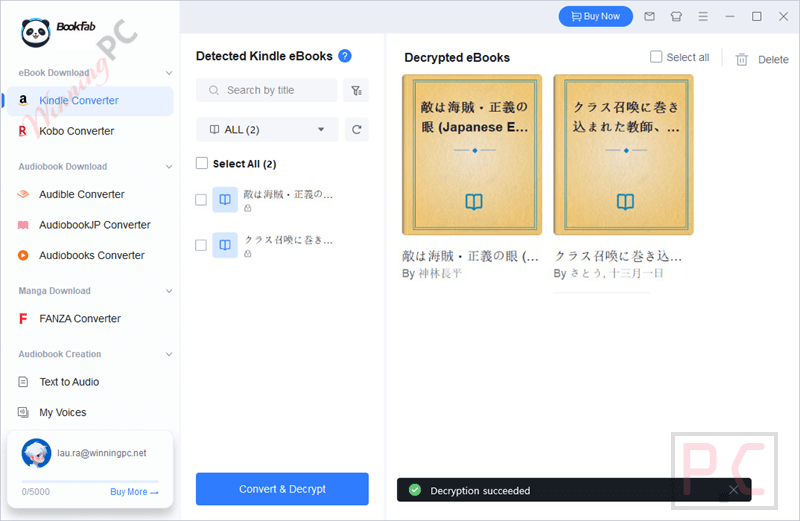Screen dimensions: 800x521
Task: Click the author line By さとう, 十三月一日
Action: click(x=609, y=274)
